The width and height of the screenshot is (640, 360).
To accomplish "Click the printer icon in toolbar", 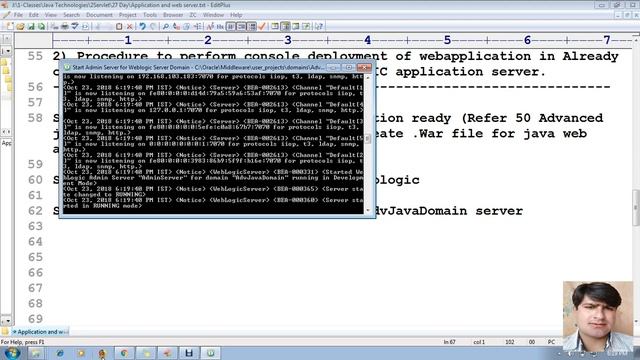I will tap(64, 27).
